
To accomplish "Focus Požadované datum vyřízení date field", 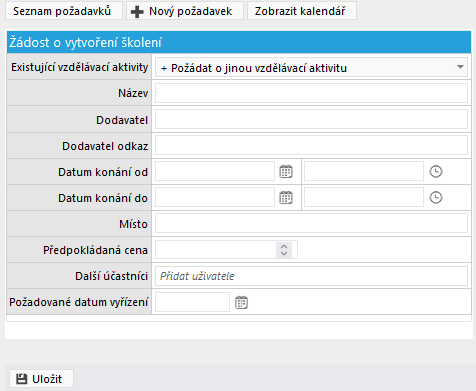I will (192, 302).
